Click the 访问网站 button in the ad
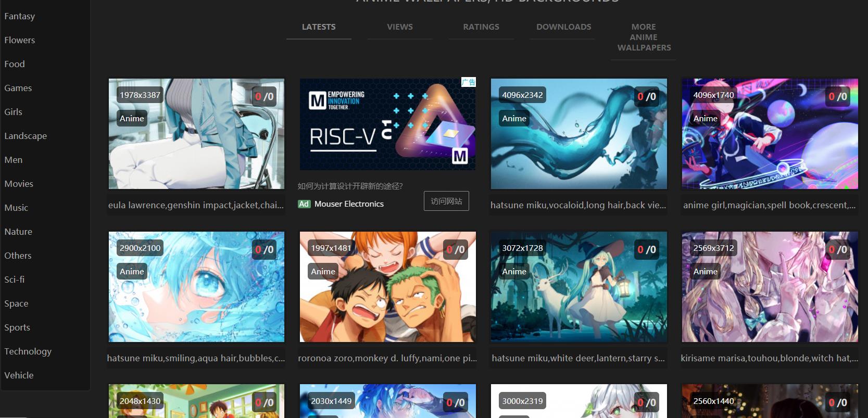This screenshot has width=868, height=418. [446, 201]
